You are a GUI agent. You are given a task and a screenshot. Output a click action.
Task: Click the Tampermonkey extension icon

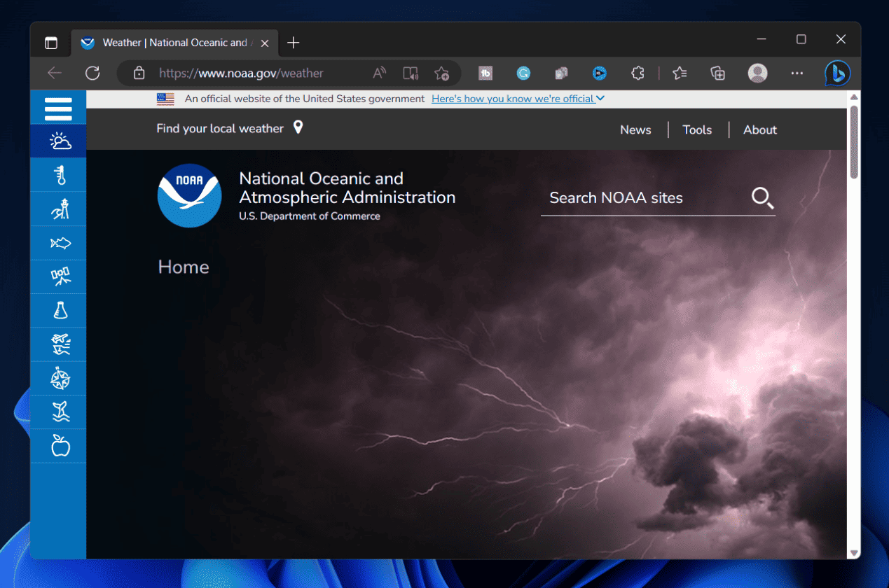[x=485, y=73]
